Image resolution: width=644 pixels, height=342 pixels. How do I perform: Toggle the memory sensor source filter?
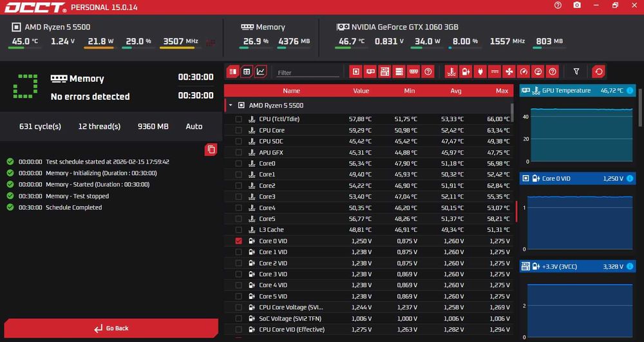[413, 71]
